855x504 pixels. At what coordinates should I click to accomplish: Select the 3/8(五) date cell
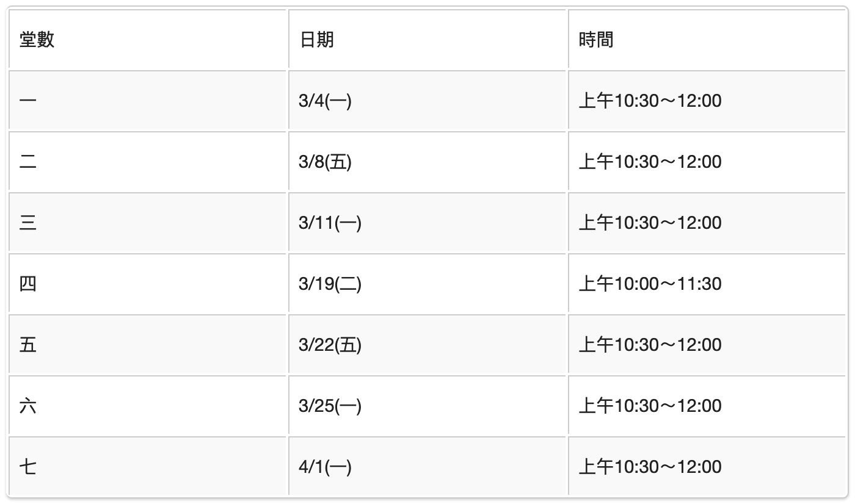(x=325, y=162)
